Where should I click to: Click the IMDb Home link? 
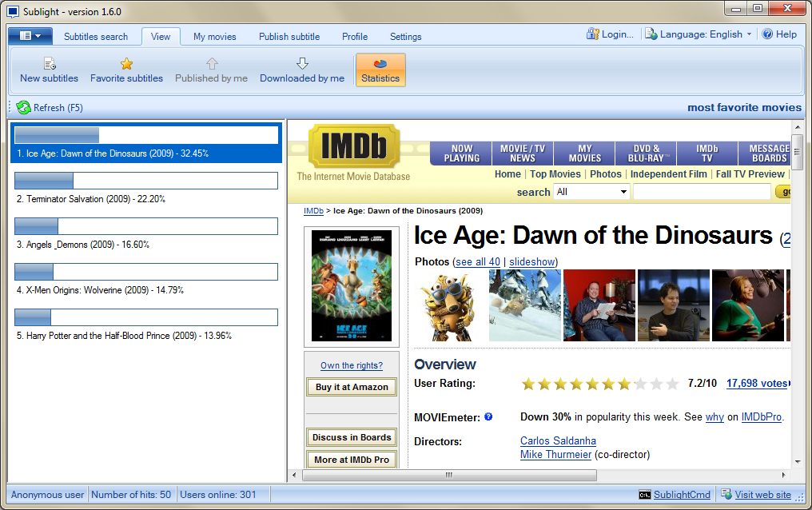[x=507, y=174]
